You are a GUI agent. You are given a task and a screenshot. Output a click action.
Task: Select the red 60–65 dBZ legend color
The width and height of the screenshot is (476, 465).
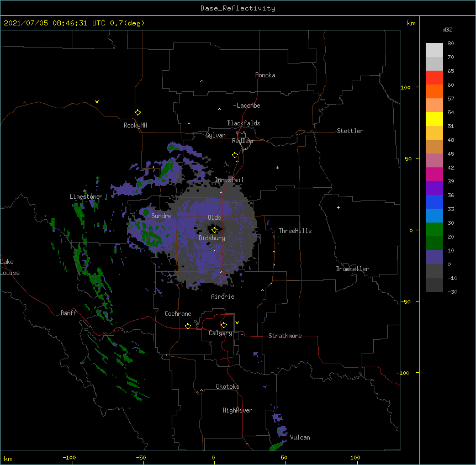tap(434, 78)
